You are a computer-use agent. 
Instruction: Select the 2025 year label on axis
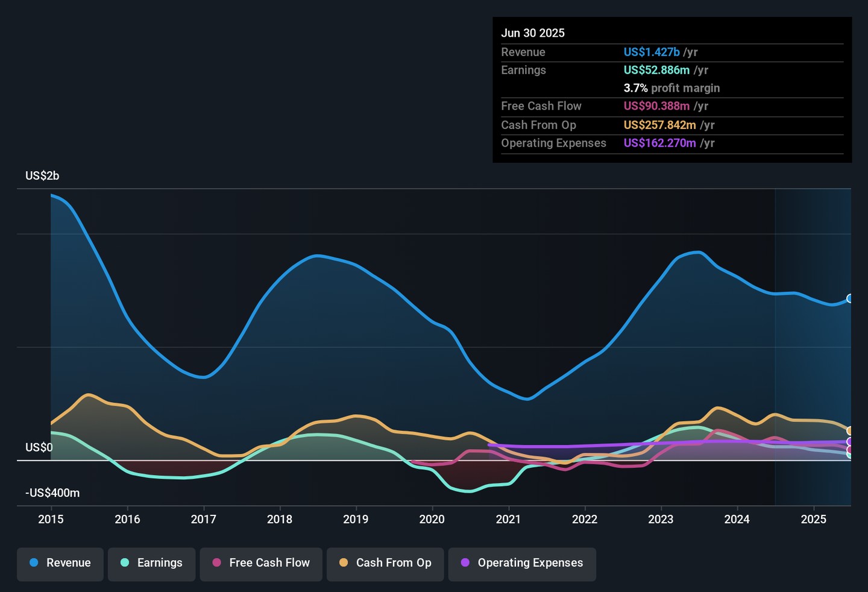pyautogui.click(x=813, y=520)
